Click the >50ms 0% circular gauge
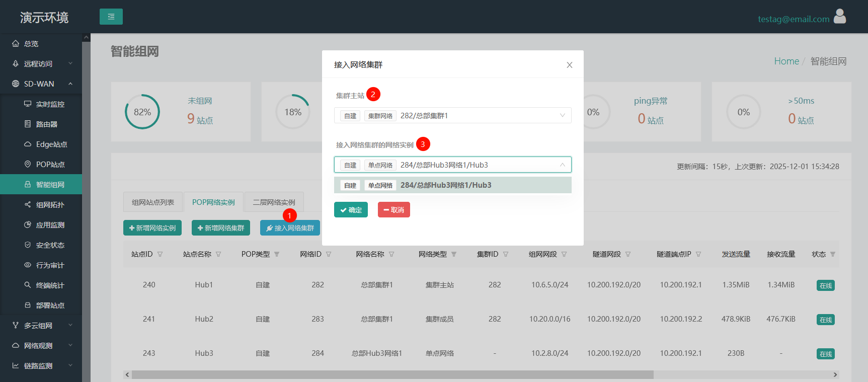Image resolution: width=868 pixels, height=382 pixels. pos(744,112)
